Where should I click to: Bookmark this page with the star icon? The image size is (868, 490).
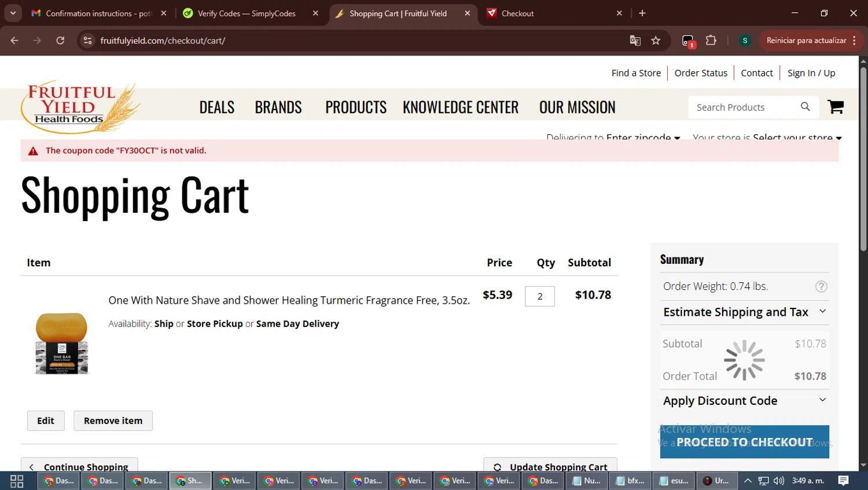click(x=656, y=40)
